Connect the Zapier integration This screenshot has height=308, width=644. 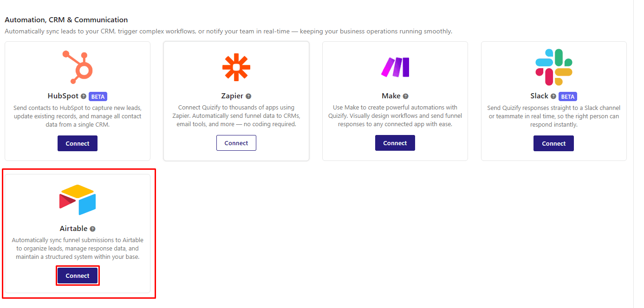(236, 143)
